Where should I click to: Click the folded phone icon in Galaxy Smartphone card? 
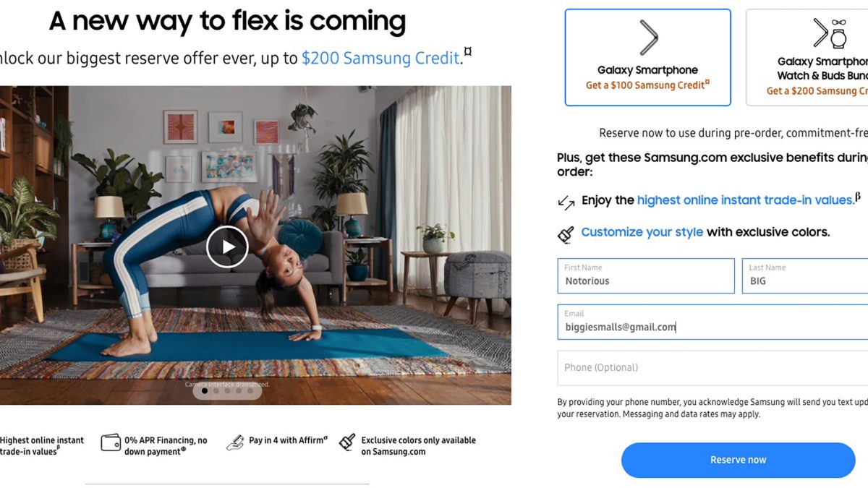coord(648,38)
